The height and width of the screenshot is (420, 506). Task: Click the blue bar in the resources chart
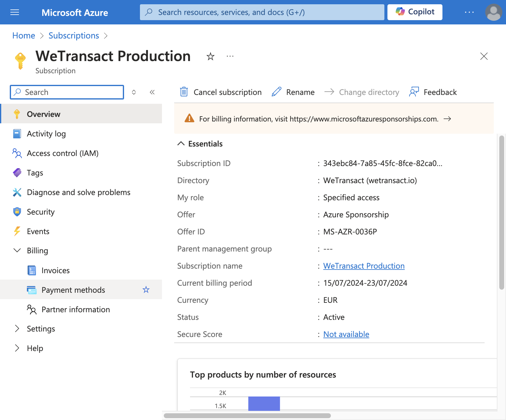264,404
